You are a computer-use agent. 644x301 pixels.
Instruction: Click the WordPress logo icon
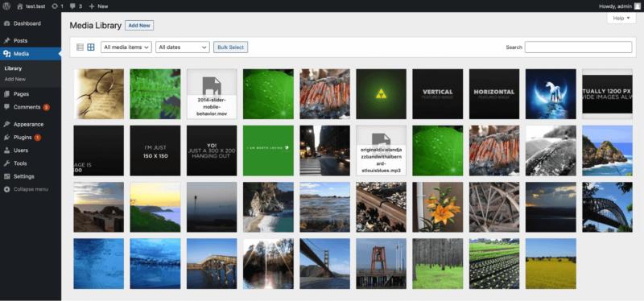click(6, 6)
